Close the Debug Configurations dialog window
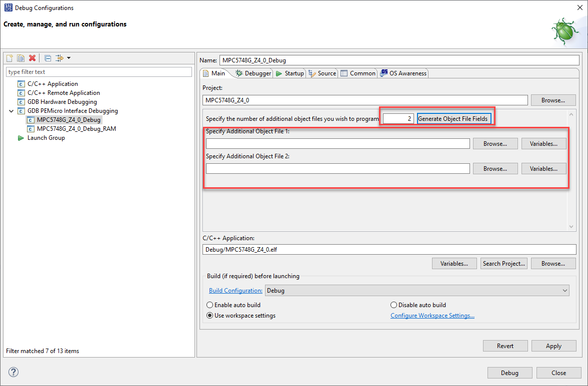Viewport: 588px width, 386px height. pyautogui.click(x=579, y=7)
